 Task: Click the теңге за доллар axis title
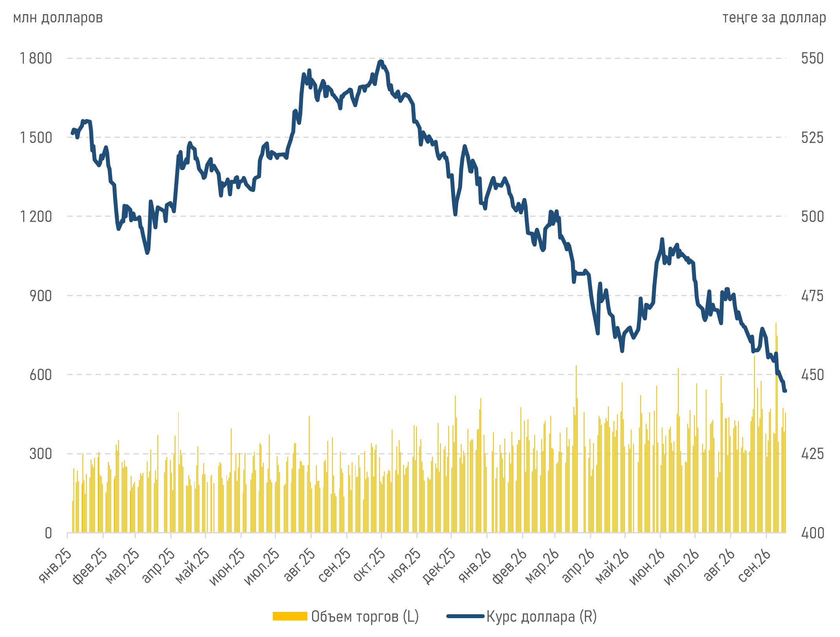point(774,18)
